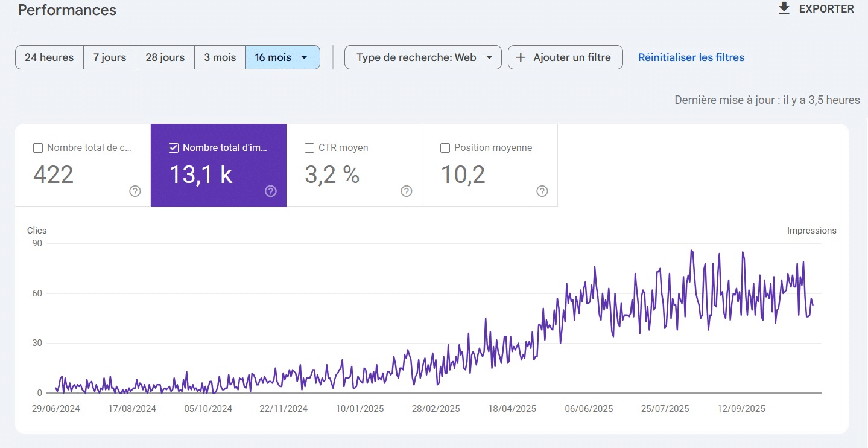The image size is (868, 448).
Task: Click the Clics axis label
Action: pos(37,231)
